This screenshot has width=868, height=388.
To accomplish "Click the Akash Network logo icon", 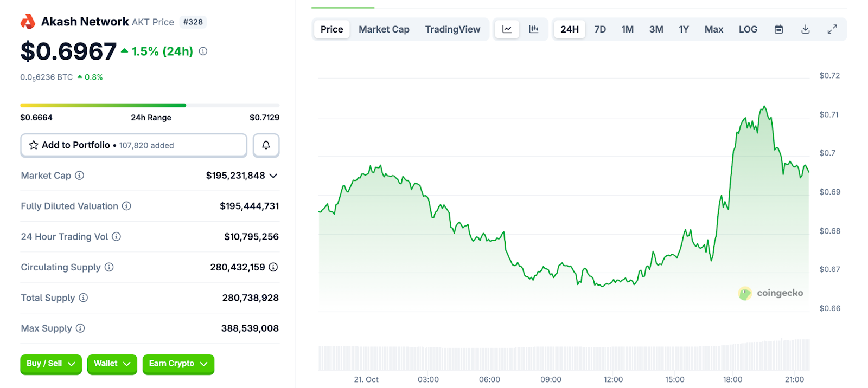I will [x=28, y=22].
